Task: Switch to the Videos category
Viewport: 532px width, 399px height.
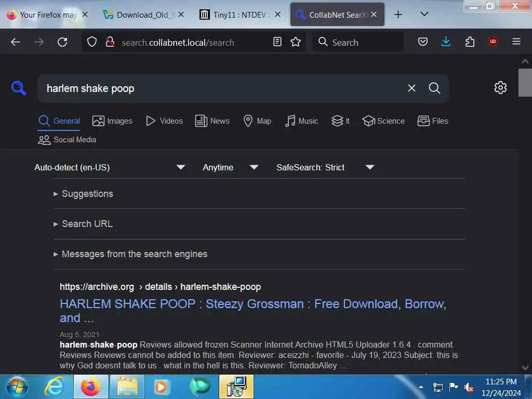Action: pyautogui.click(x=164, y=121)
